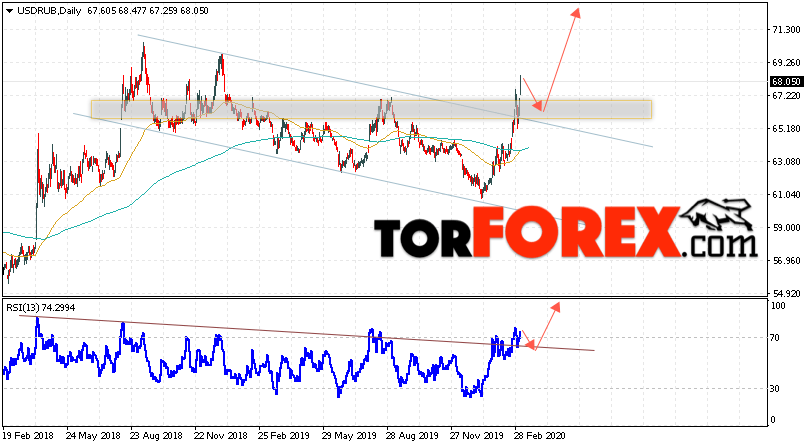
Task: Click date label 27 Nov 2019
Action: (477, 436)
